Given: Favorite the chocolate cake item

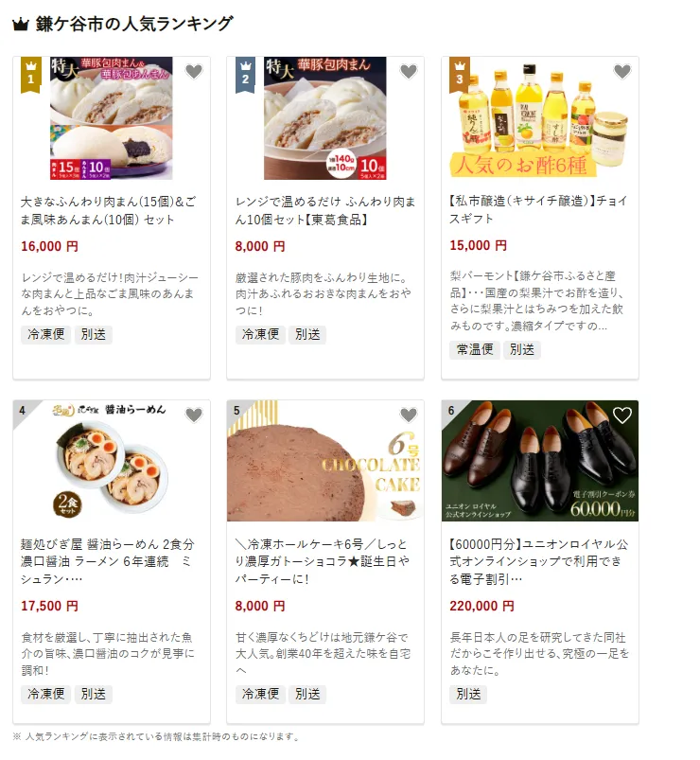Looking at the screenshot, I should (x=409, y=415).
